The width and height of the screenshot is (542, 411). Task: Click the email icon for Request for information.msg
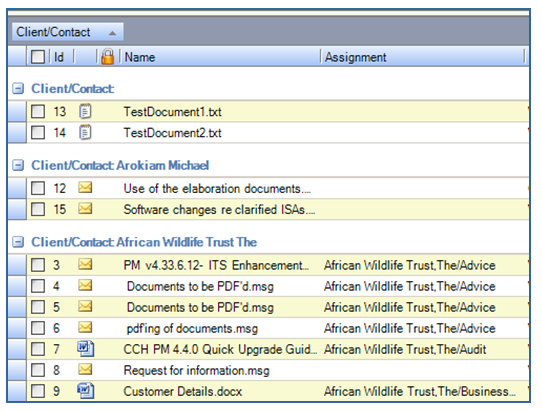point(85,370)
